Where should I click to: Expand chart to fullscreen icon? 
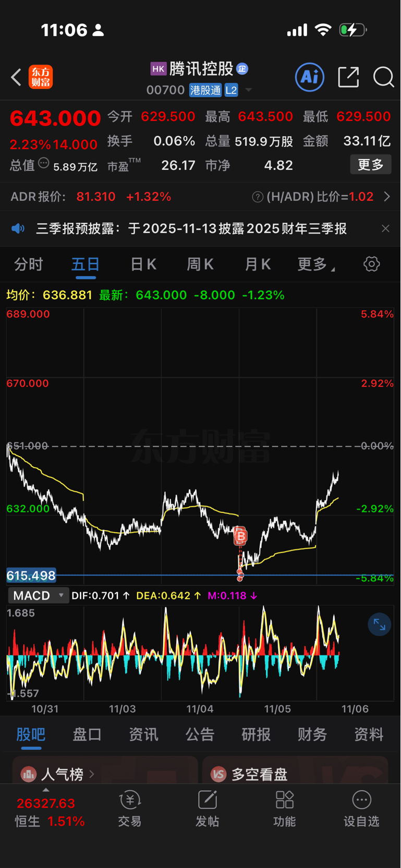(379, 625)
